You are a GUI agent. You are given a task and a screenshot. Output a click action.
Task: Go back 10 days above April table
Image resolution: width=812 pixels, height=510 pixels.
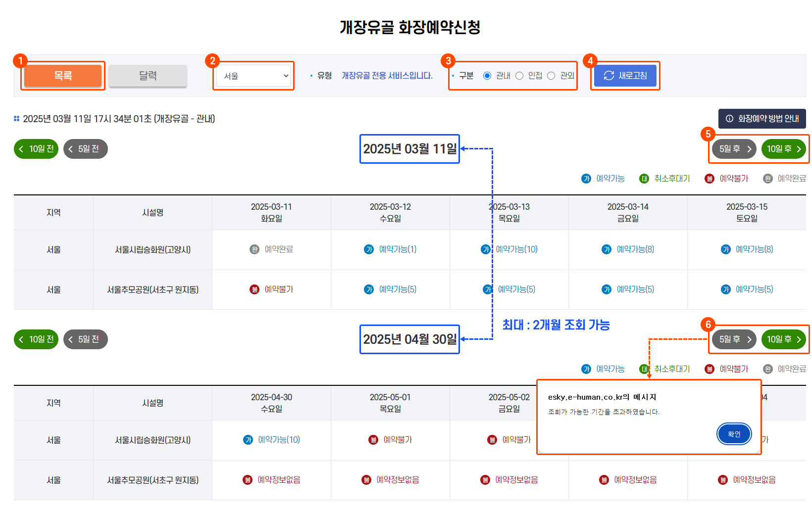pyautogui.click(x=36, y=339)
